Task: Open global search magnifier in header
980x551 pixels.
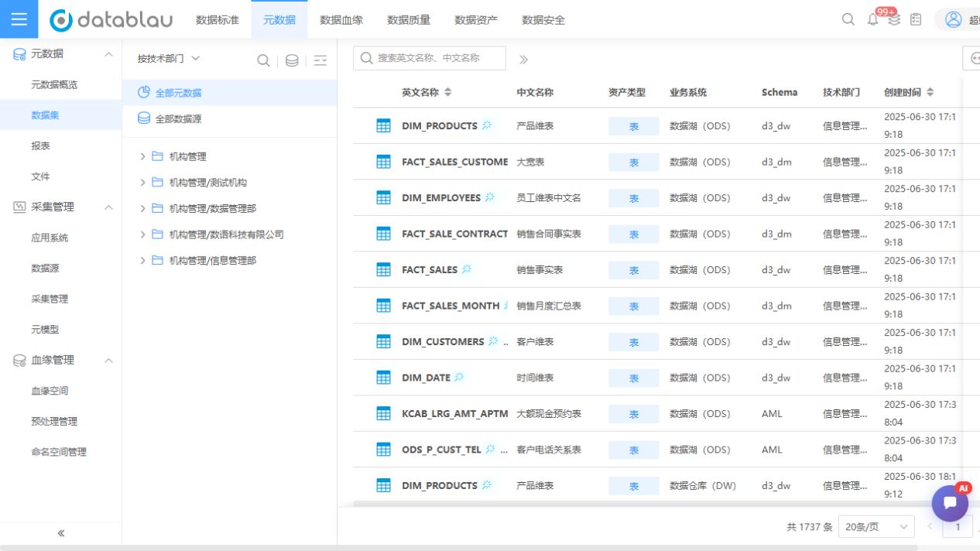Action: tap(848, 19)
